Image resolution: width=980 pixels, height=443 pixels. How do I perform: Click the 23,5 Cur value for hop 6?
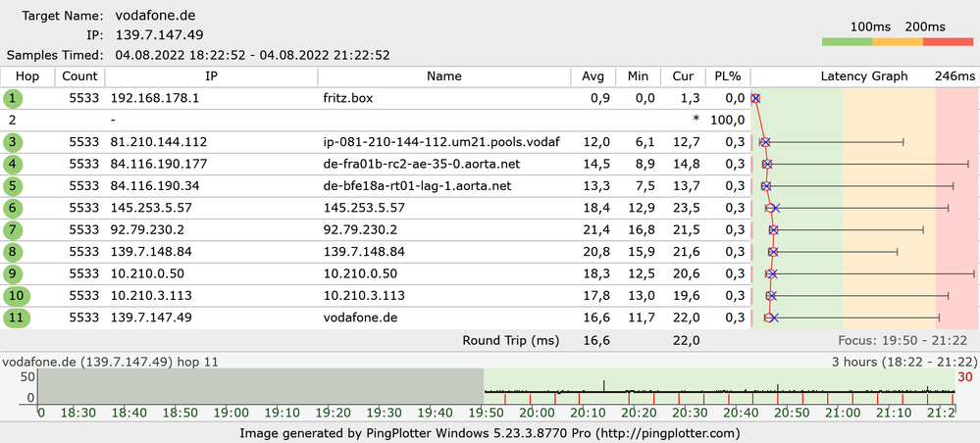[x=687, y=208]
